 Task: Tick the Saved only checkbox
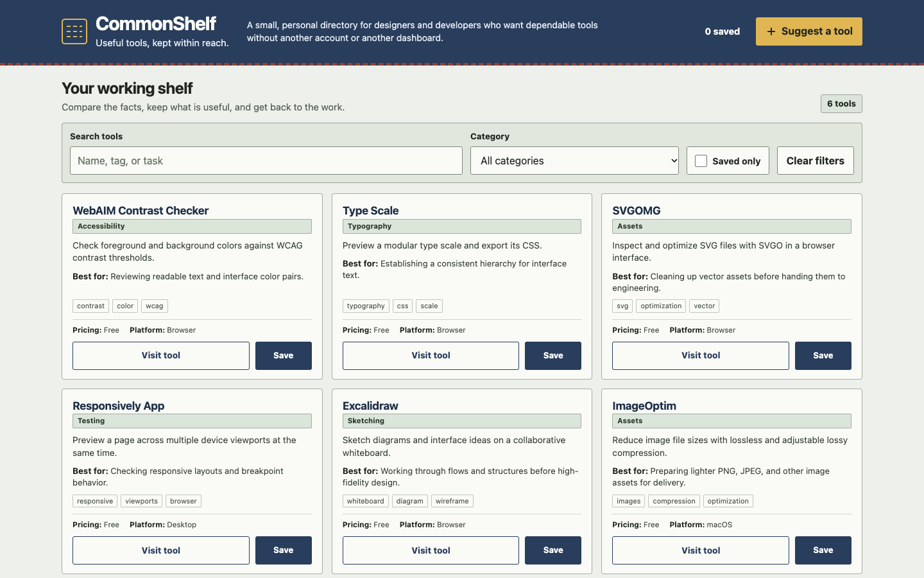pyautogui.click(x=701, y=161)
